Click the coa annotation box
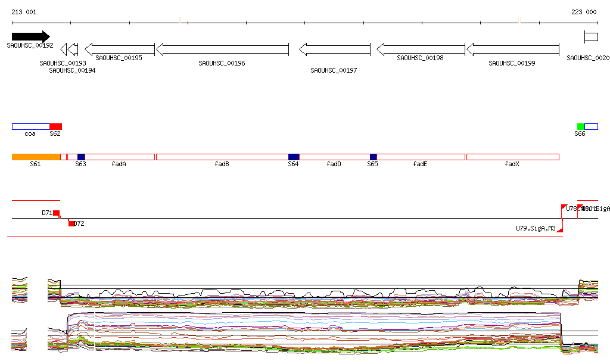Screen dimensions: 610x364 30,126
